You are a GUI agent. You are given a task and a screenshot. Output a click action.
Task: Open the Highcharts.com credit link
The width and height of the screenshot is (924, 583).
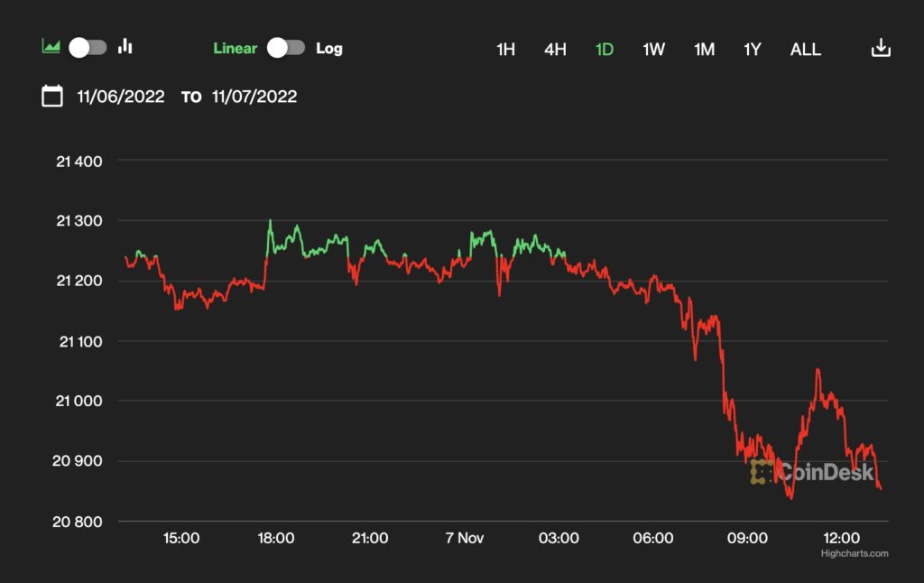[854, 553]
